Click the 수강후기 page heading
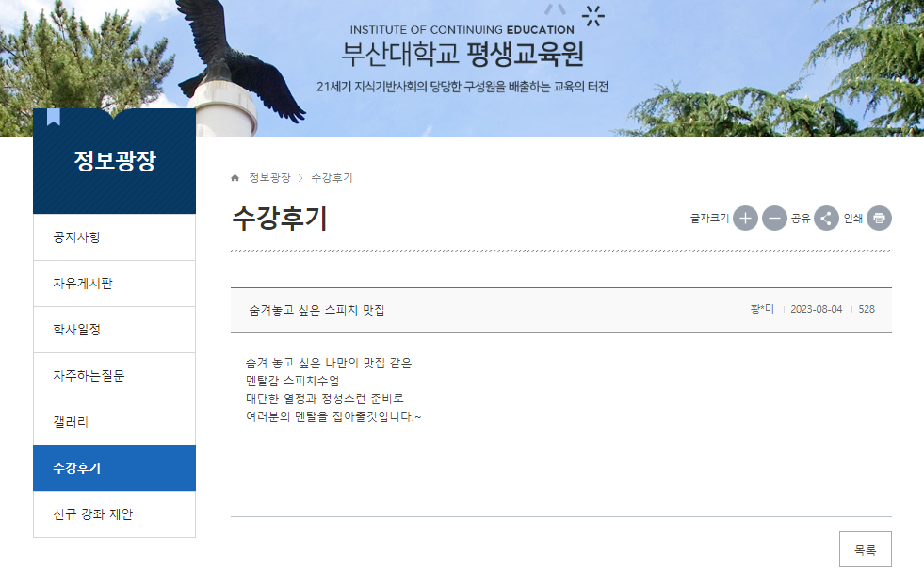Screen dimensions: 924x586 click(x=280, y=219)
